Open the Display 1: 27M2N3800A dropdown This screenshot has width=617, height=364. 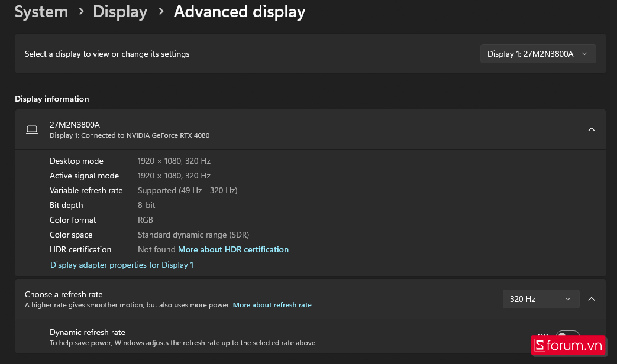click(538, 54)
